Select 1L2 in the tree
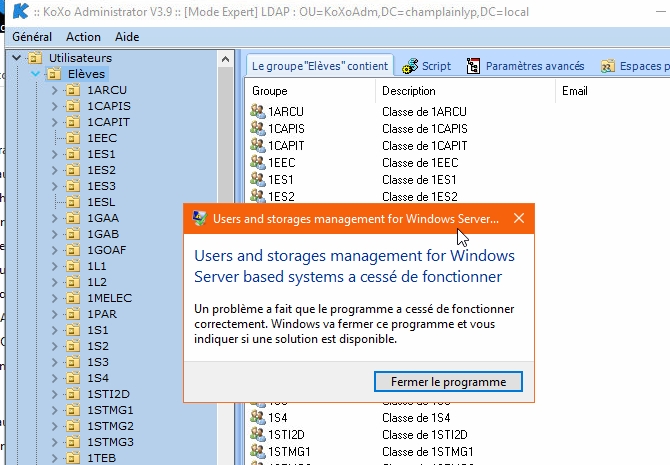Screen dimensions: 670x465 point(97,282)
